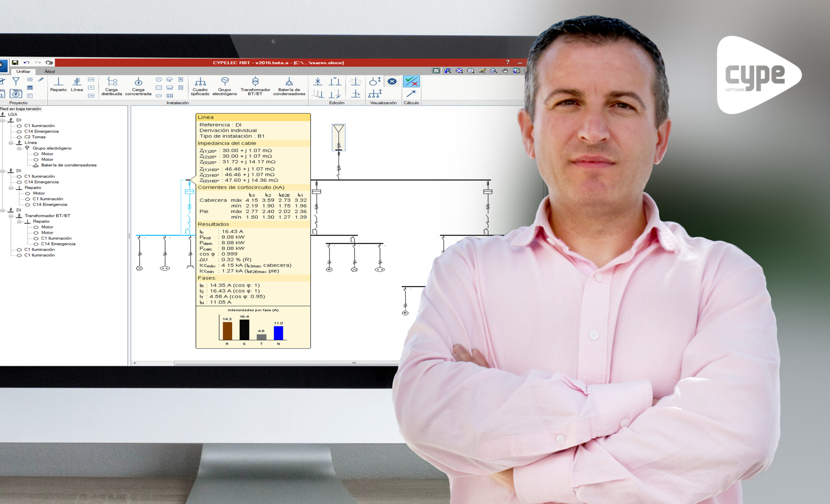Screen dimensions: 830x504
Task: Click the horizontal scrollbar thumb
Action: click(286, 363)
